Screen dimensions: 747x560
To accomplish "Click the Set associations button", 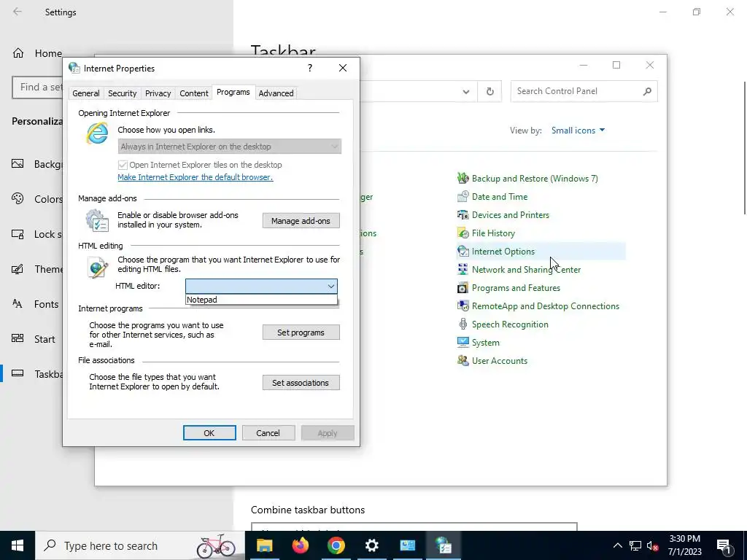I will pyautogui.click(x=301, y=383).
